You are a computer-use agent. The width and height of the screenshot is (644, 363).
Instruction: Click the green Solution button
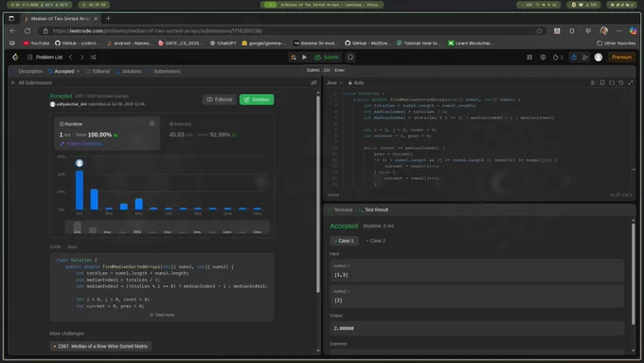tap(257, 100)
